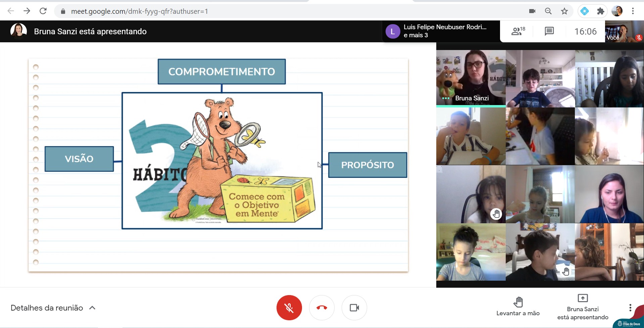Screen dimensions: 644x328
Task: Click the Chrome profile avatar
Action: pos(617,11)
